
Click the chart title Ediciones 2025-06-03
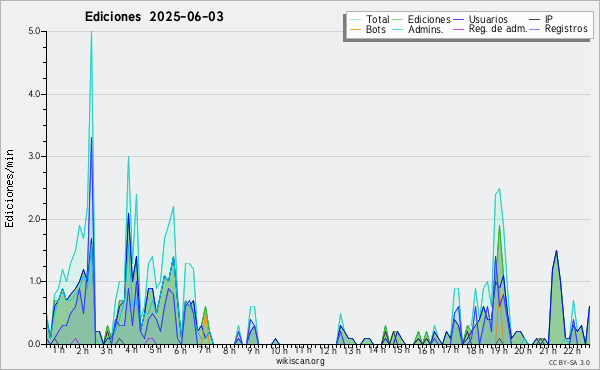[x=154, y=17]
